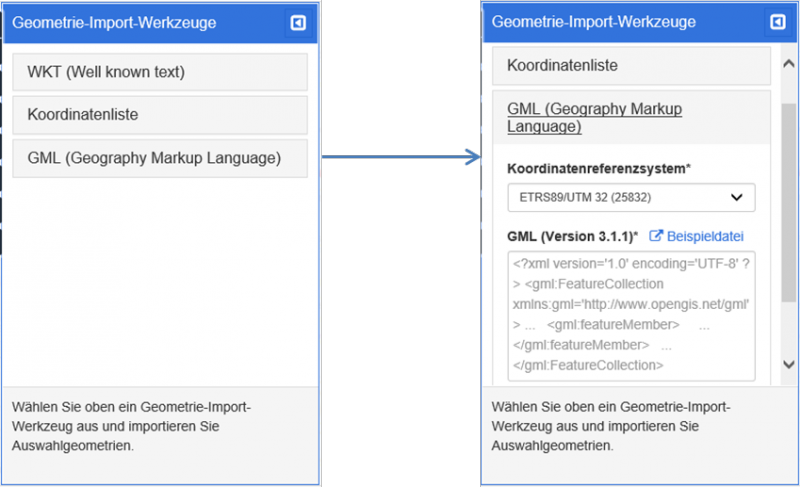Expand the WKT (Well known text) section
The image size is (800, 487).
click(x=160, y=72)
